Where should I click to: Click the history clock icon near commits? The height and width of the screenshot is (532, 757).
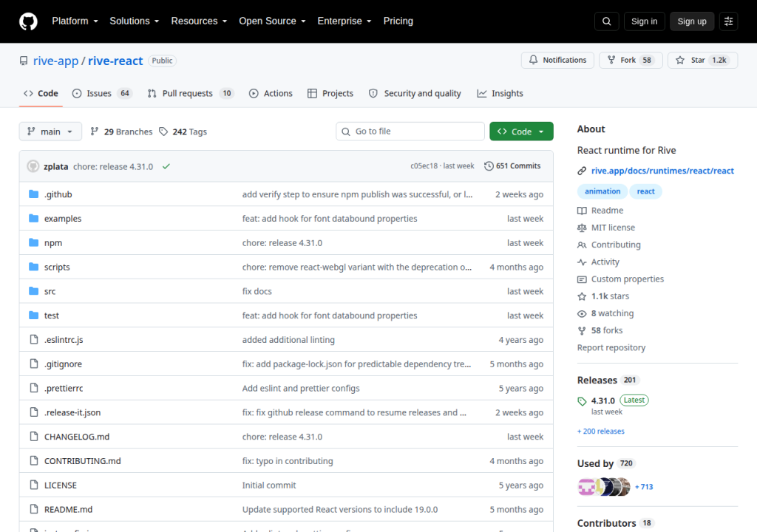tap(489, 166)
